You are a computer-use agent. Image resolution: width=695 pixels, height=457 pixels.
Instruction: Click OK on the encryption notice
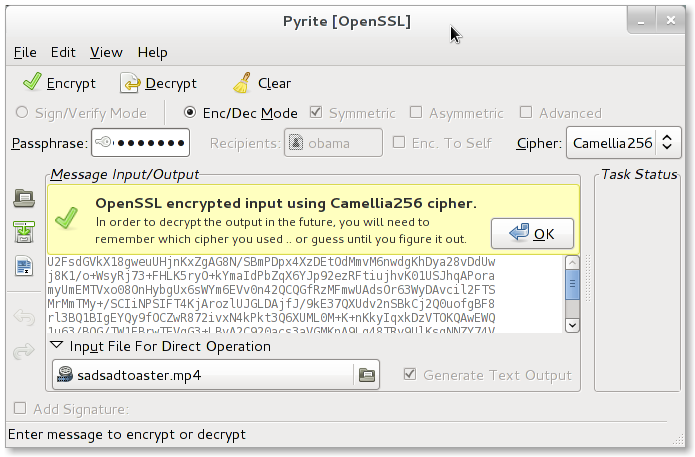coord(532,234)
